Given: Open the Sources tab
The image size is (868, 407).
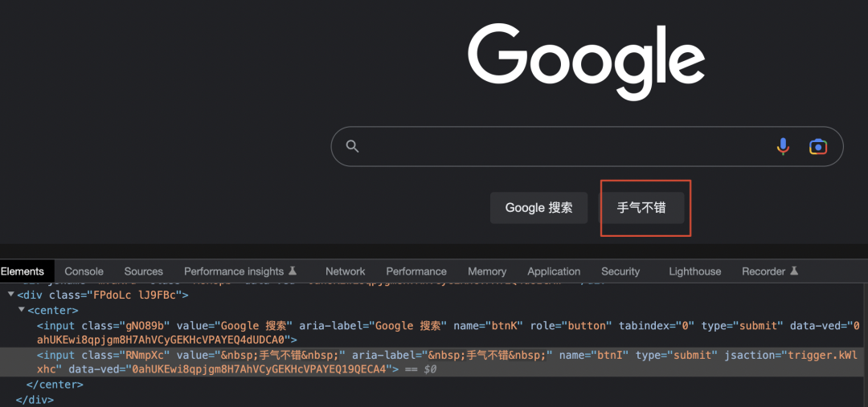Looking at the screenshot, I should [x=143, y=271].
